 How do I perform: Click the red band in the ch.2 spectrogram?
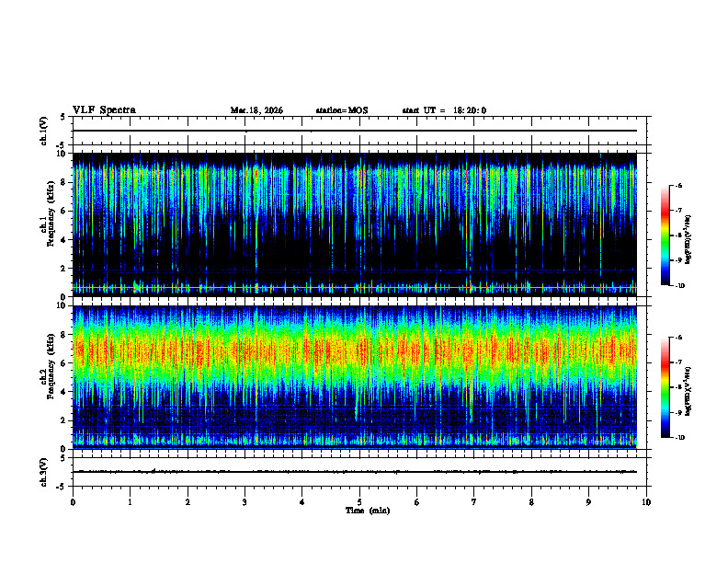[355, 350]
